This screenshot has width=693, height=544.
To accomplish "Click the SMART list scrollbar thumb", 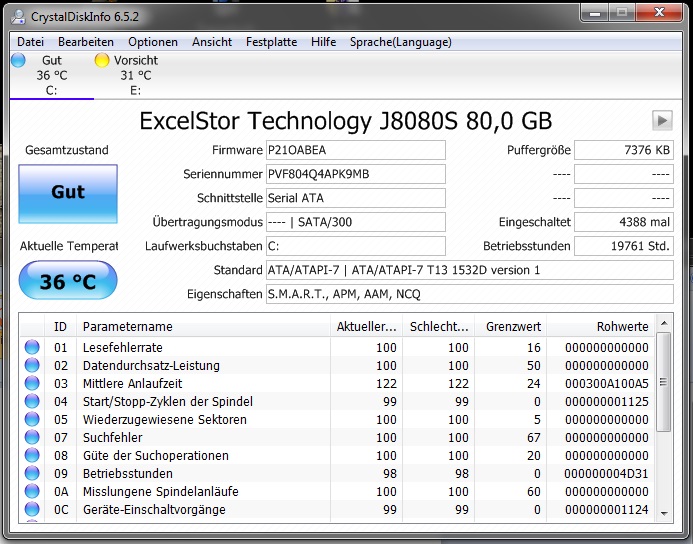I will coord(664,382).
